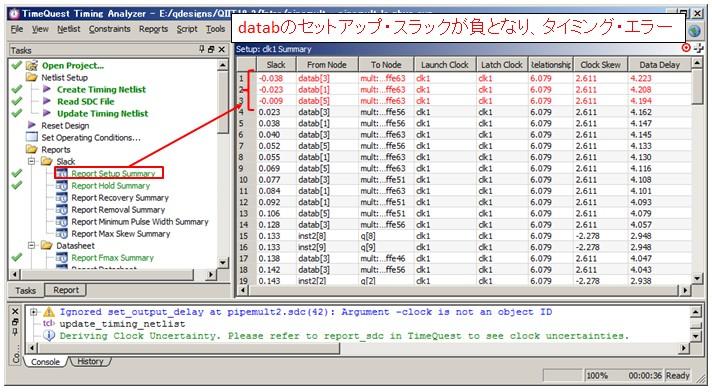The image size is (712, 392).
Task: Click Report Max Skew Summary icon
Action: click(x=62, y=233)
